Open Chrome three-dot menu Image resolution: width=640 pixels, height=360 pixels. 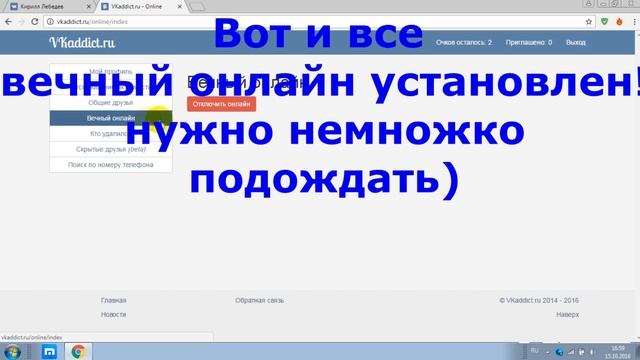[635, 22]
